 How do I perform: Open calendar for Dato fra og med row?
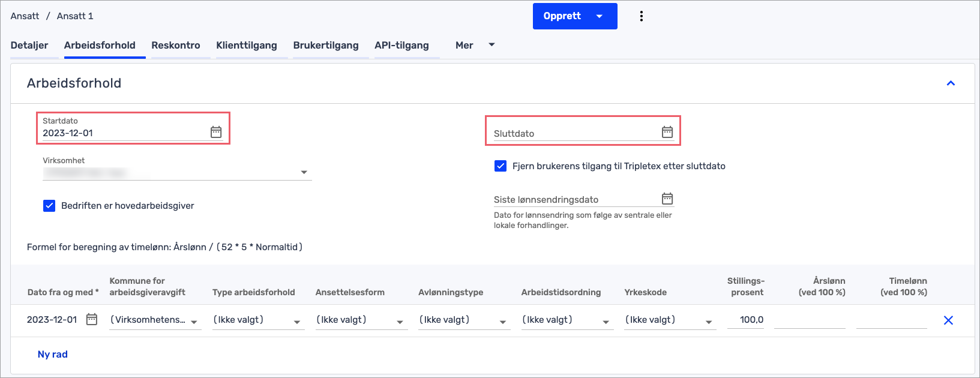pyautogui.click(x=92, y=319)
